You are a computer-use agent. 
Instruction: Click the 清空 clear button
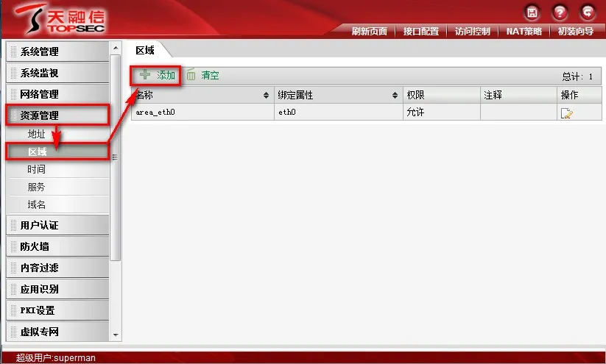coord(203,75)
